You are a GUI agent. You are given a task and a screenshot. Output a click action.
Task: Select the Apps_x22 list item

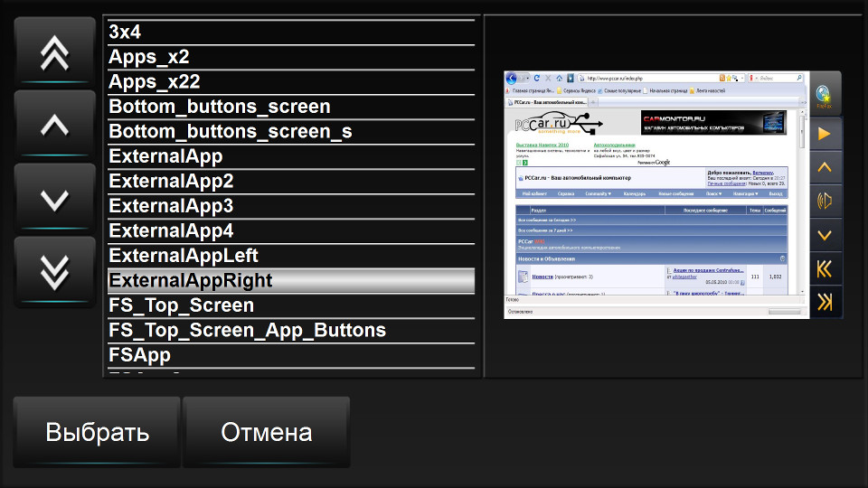290,82
